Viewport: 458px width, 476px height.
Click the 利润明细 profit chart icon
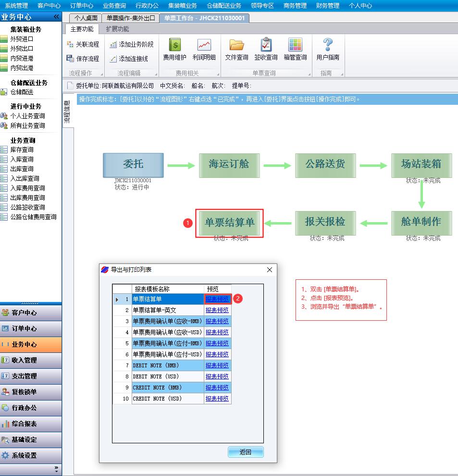click(204, 50)
